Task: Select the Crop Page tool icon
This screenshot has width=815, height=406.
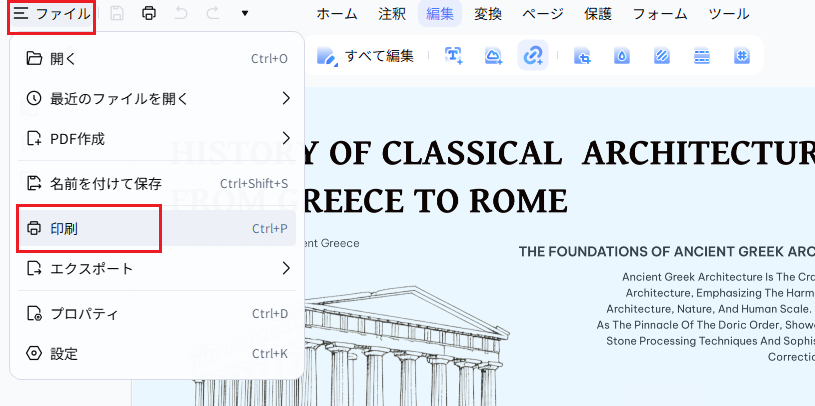Action: click(582, 56)
